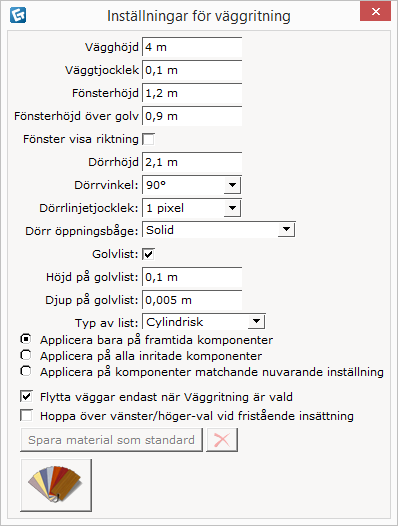The height and width of the screenshot is (526, 398).
Task: Enable Fönster visa riktning checkbox
Action: (148, 139)
